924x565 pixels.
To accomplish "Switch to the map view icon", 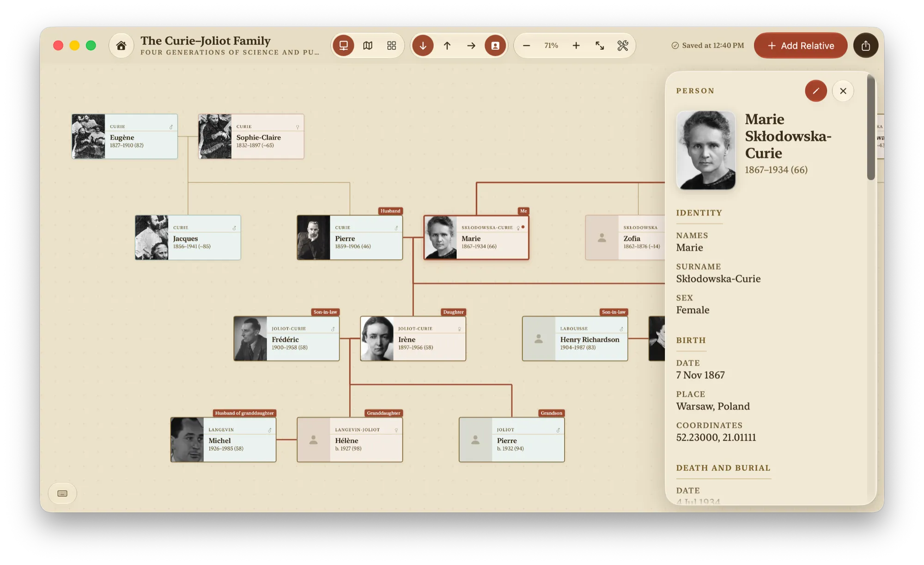I will tap(368, 45).
